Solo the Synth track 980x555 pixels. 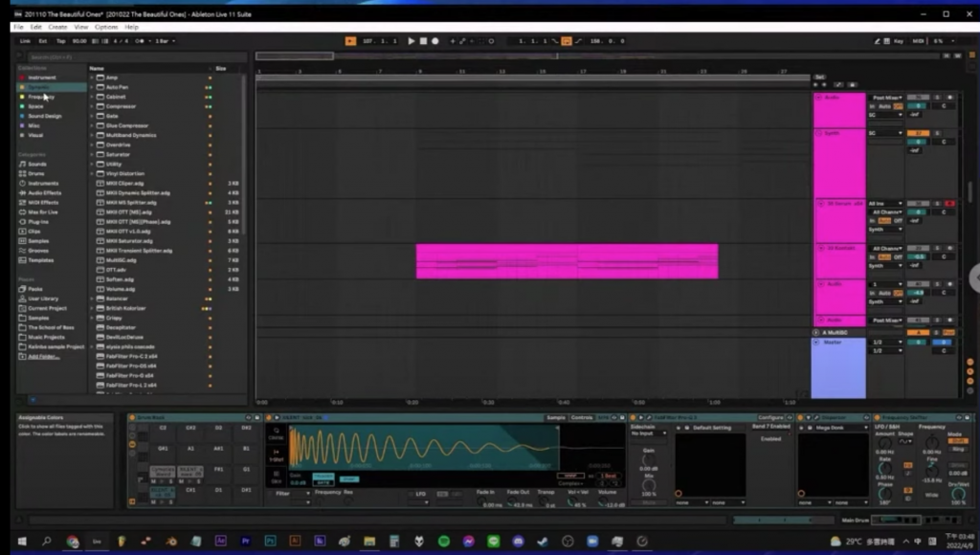point(936,133)
